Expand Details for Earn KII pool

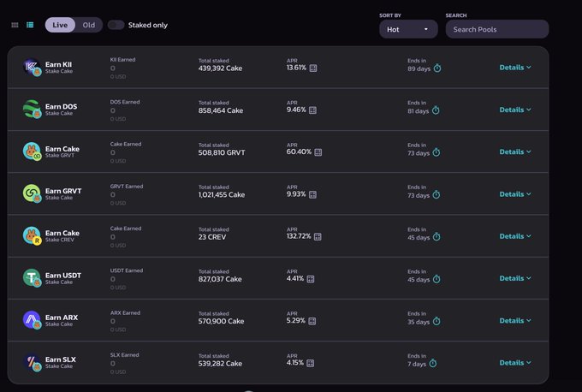[x=515, y=68]
